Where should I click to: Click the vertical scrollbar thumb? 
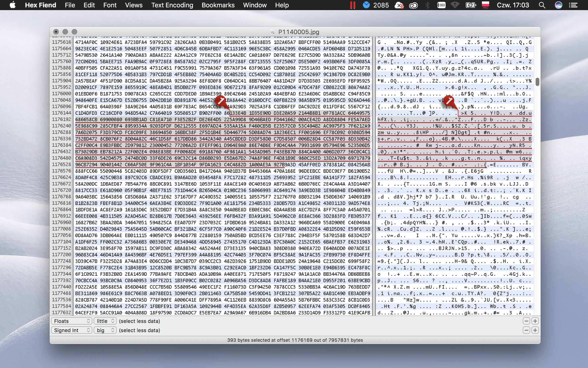click(x=537, y=82)
